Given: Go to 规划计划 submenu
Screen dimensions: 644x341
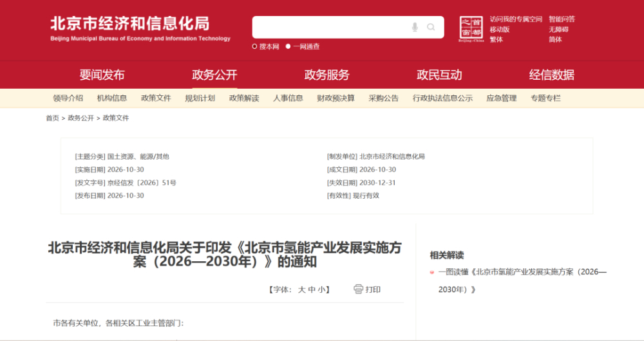Looking at the screenshot, I should click(200, 98).
